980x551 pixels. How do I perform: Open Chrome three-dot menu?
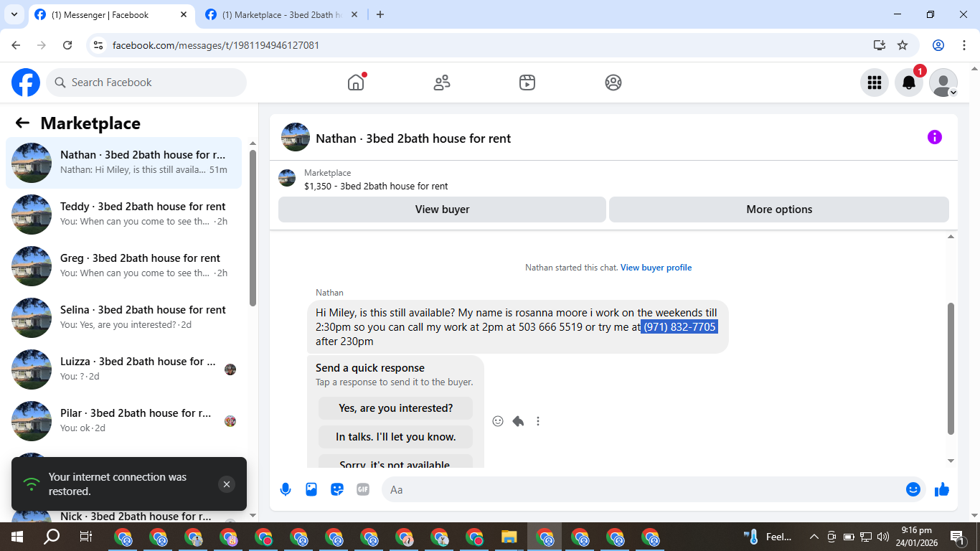click(963, 45)
